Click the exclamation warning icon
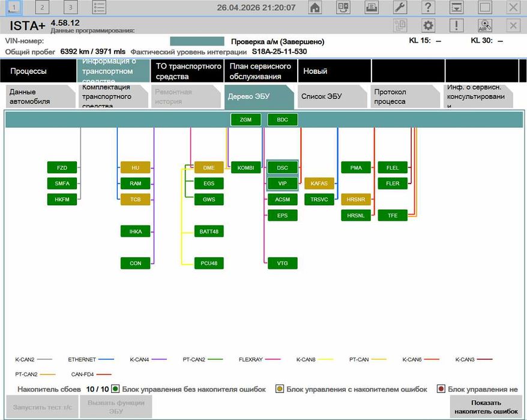Image resolution: width=527 pixels, height=420 pixels. click(x=456, y=26)
